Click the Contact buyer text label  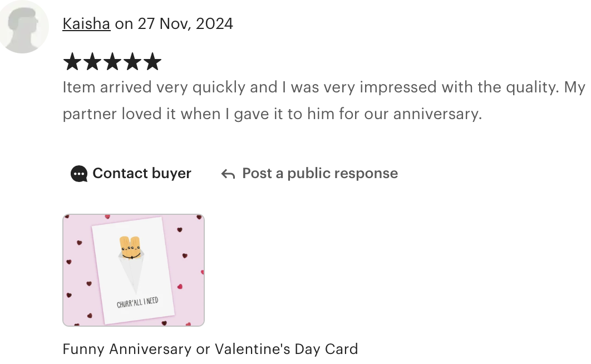[142, 173]
